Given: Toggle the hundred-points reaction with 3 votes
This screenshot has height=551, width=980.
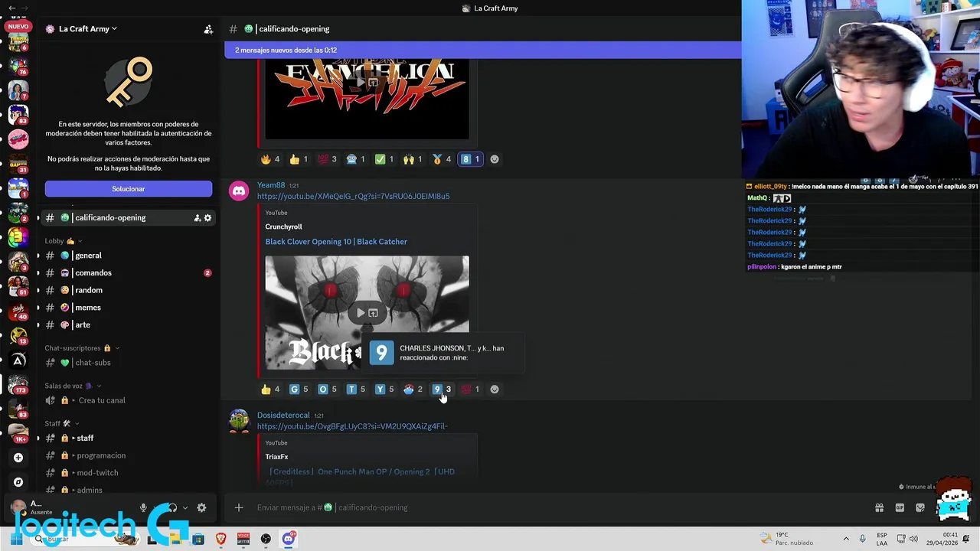Looking at the screenshot, I should [x=327, y=159].
